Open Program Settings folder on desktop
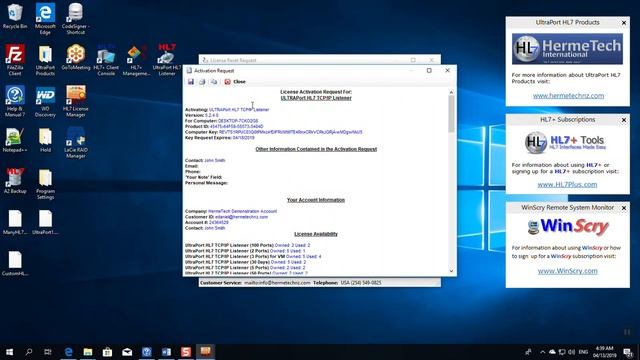 pyautogui.click(x=45, y=184)
